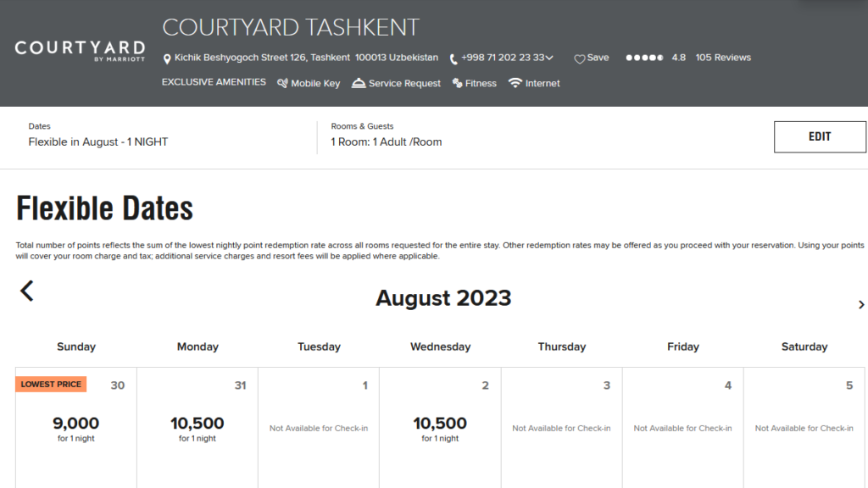The width and height of the screenshot is (868, 488).
Task: Click the Courtyard Tashkent hotel title
Action: (x=291, y=27)
